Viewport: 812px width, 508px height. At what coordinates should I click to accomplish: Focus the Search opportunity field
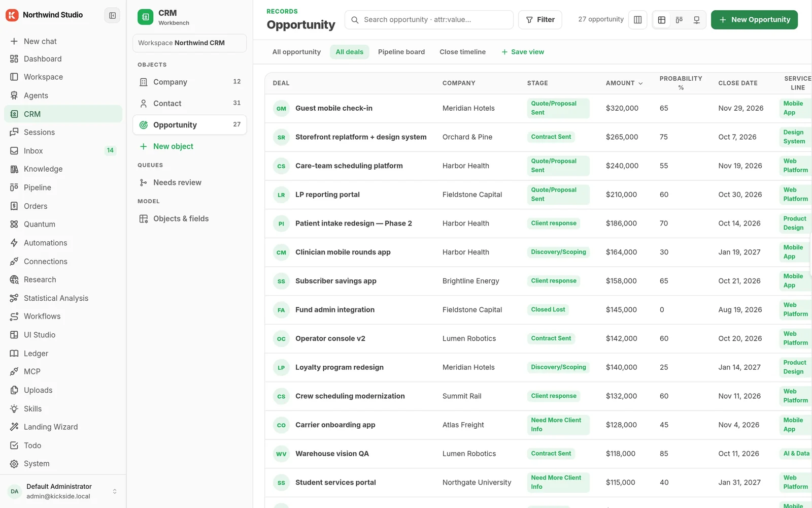click(429, 20)
